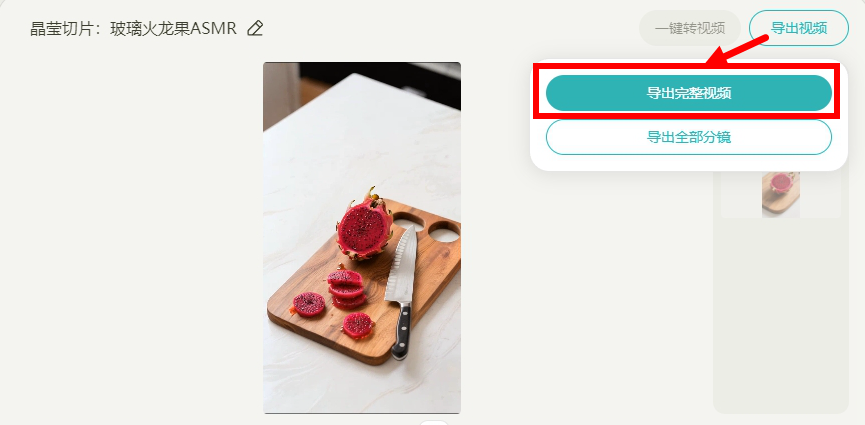Click the project title 晶莹切片：玻璃火龙果ASMR
Viewport: 865px width, 425px height.
pyautogui.click(x=133, y=28)
